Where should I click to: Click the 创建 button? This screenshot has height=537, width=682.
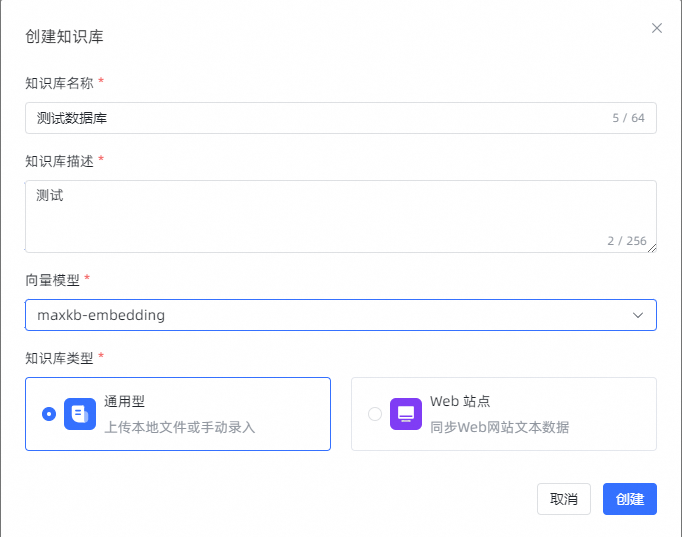630,499
